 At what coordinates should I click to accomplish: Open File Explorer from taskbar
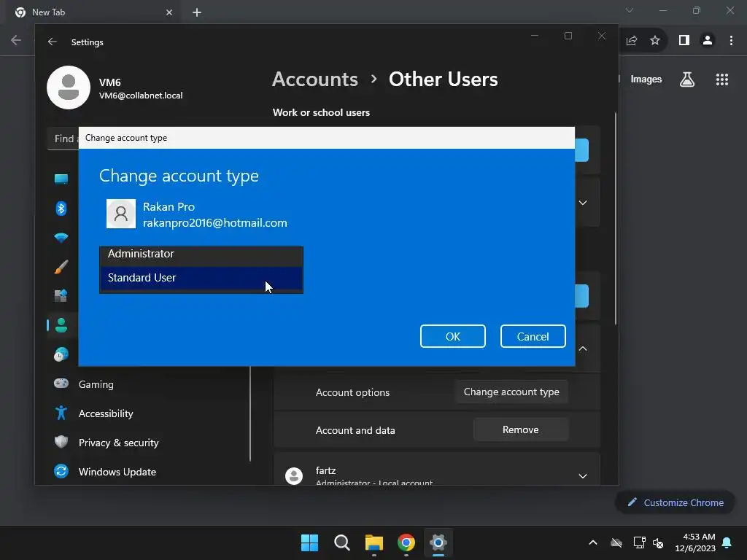(x=374, y=542)
